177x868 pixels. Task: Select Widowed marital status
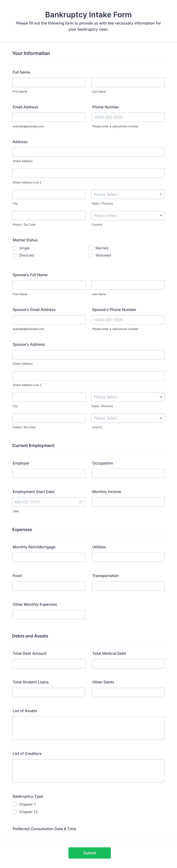(x=91, y=255)
